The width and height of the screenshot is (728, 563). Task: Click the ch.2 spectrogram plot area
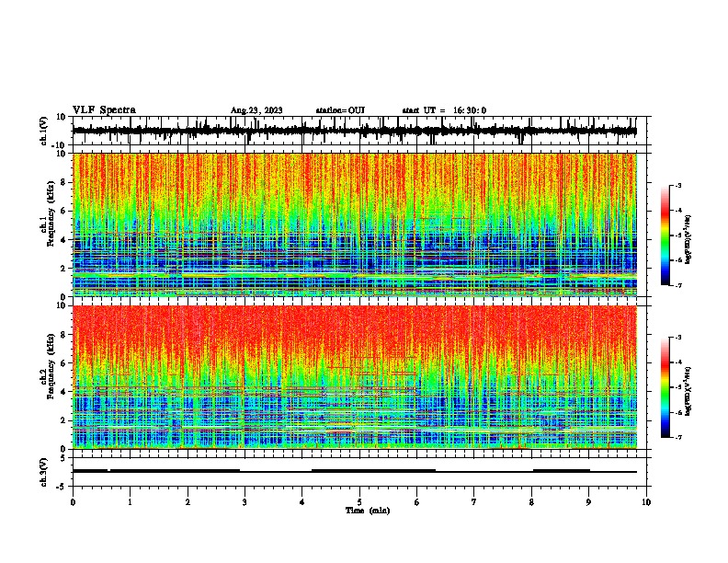click(x=354, y=377)
